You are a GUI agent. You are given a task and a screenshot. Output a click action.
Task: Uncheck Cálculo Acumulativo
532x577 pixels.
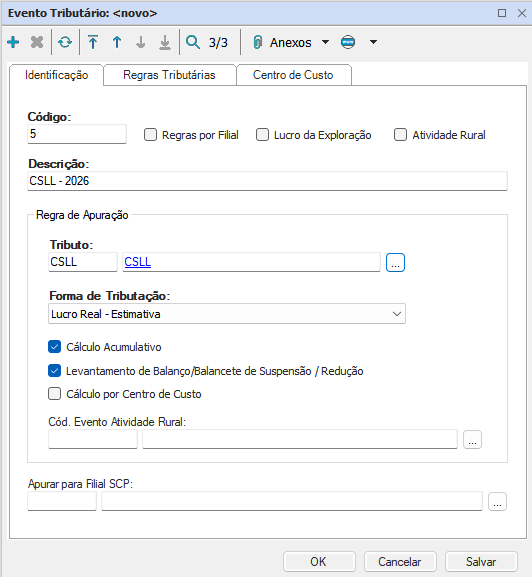54,347
